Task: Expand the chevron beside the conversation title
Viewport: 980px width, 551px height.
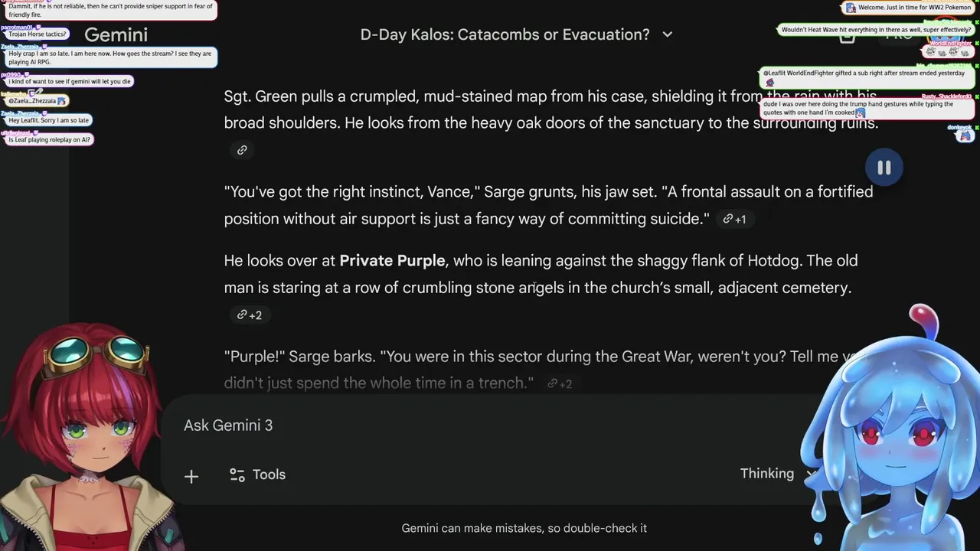Action: click(668, 34)
